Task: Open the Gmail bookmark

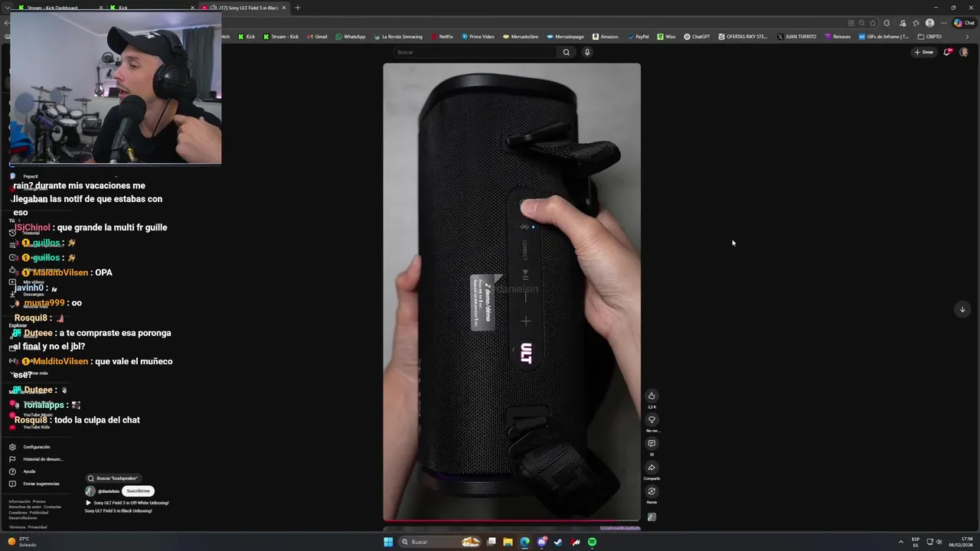Action: pyautogui.click(x=317, y=37)
